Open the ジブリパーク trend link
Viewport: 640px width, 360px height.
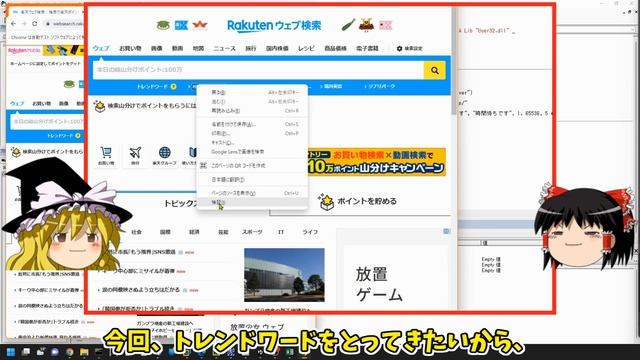(x=380, y=87)
